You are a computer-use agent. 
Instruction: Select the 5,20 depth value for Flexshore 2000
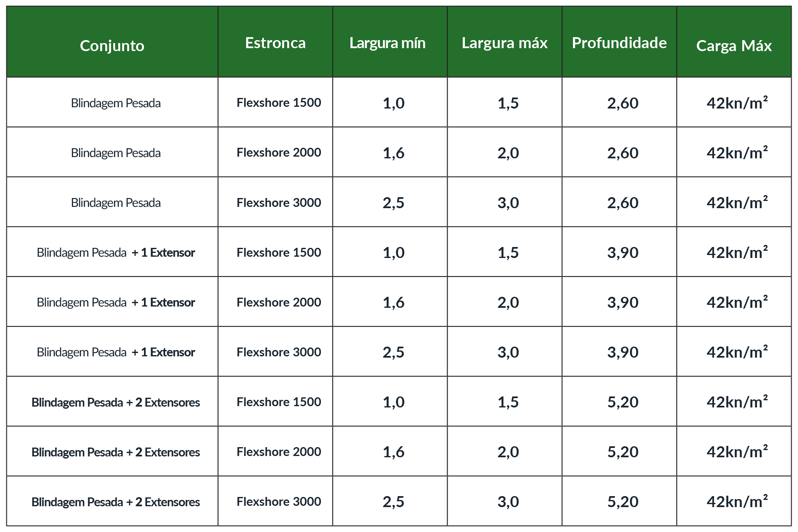click(x=623, y=452)
